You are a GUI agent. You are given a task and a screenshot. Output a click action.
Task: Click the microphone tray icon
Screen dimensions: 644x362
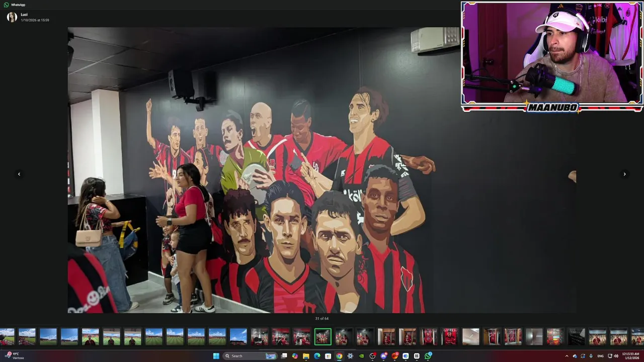pos(591,356)
